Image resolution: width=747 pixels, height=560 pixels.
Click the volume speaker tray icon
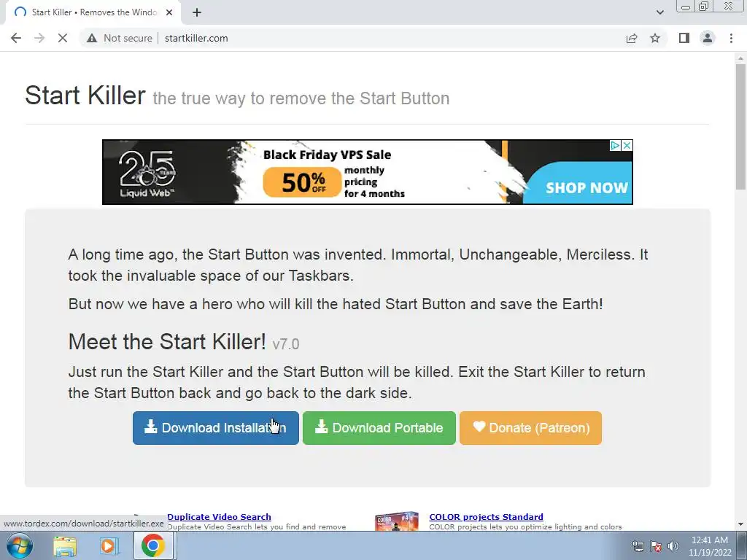pos(673,546)
